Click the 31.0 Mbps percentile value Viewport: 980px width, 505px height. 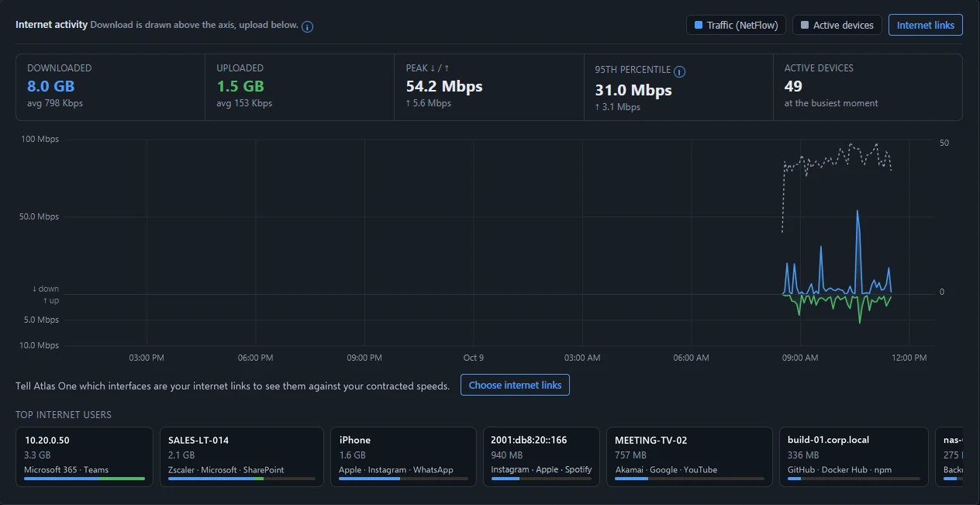point(633,90)
